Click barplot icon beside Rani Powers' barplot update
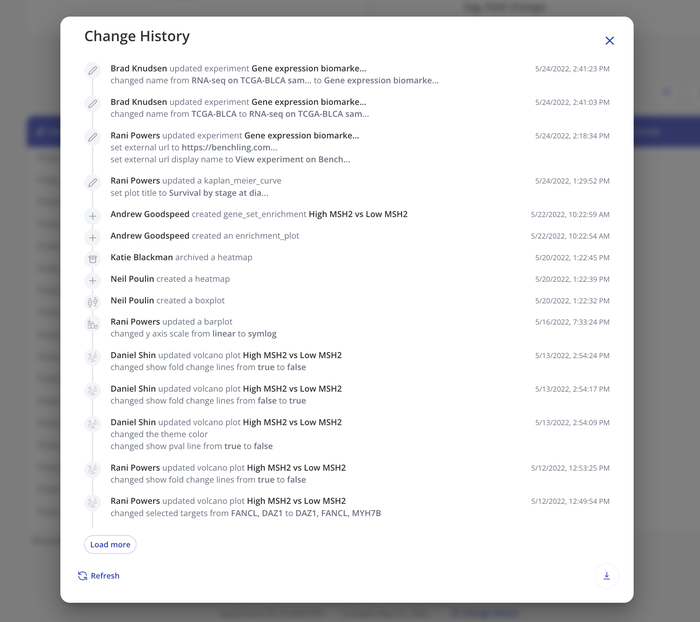 [92, 323]
